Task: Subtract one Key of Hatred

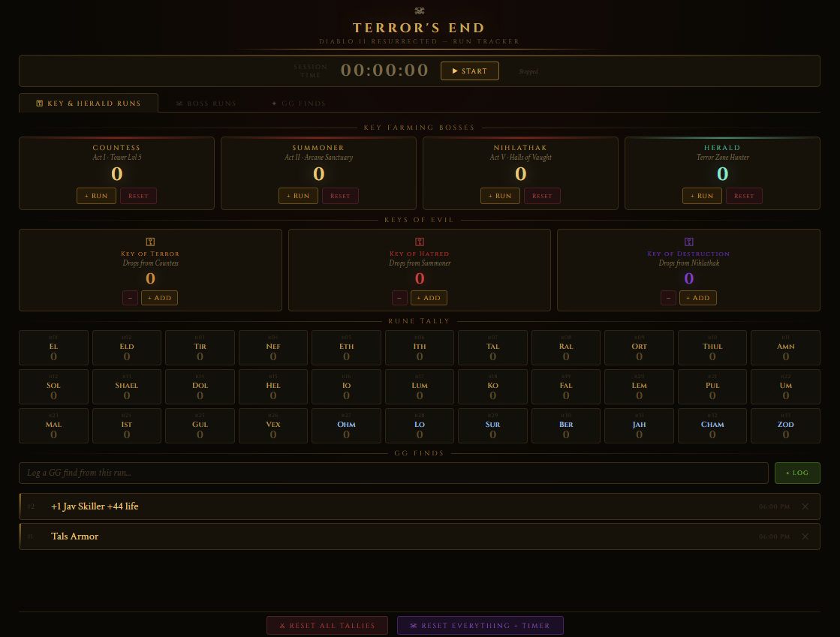Action: click(x=399, y=298)
